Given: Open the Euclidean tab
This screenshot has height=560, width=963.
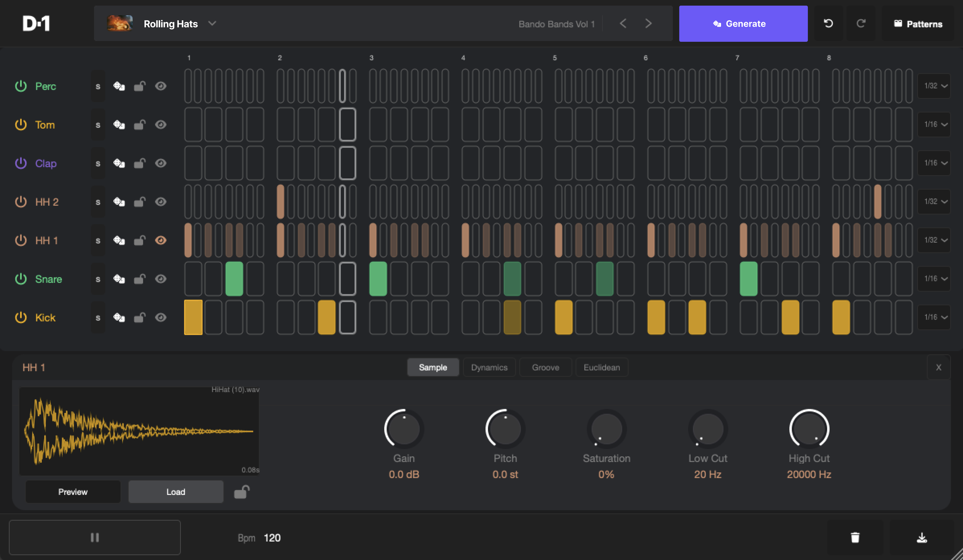Looking at the screenshot, I should coord(601,368).
